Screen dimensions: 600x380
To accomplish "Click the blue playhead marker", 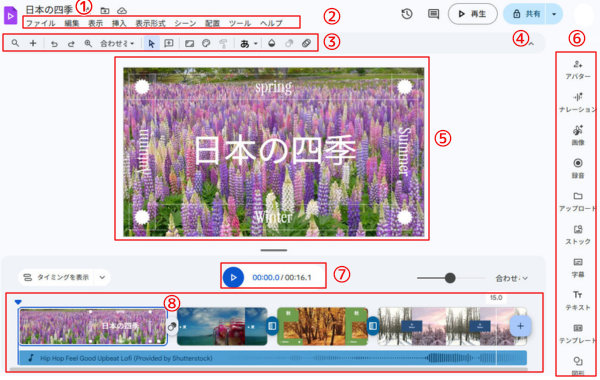I will point(18,302).
